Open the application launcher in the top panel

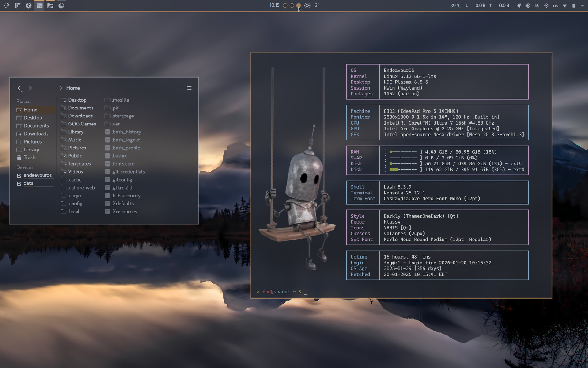click(x=6, y=6)
